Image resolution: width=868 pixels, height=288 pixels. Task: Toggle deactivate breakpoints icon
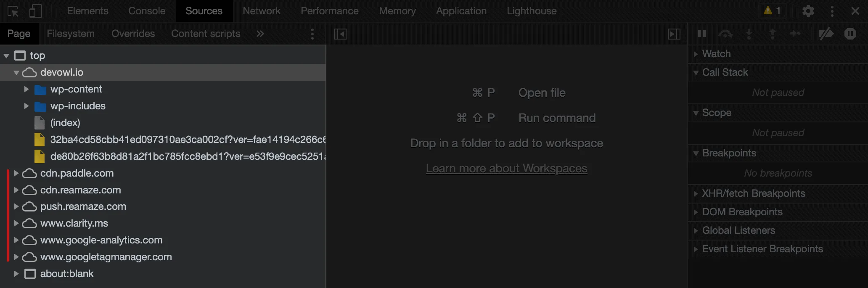click(826, 34)
